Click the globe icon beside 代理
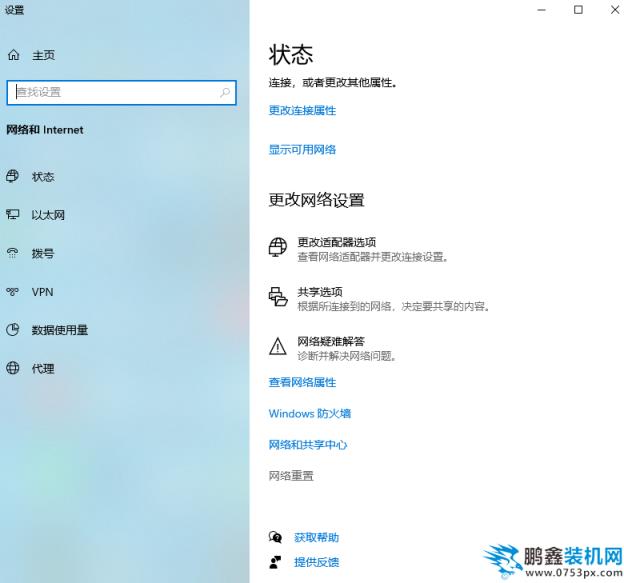 [x=12, y=368]
